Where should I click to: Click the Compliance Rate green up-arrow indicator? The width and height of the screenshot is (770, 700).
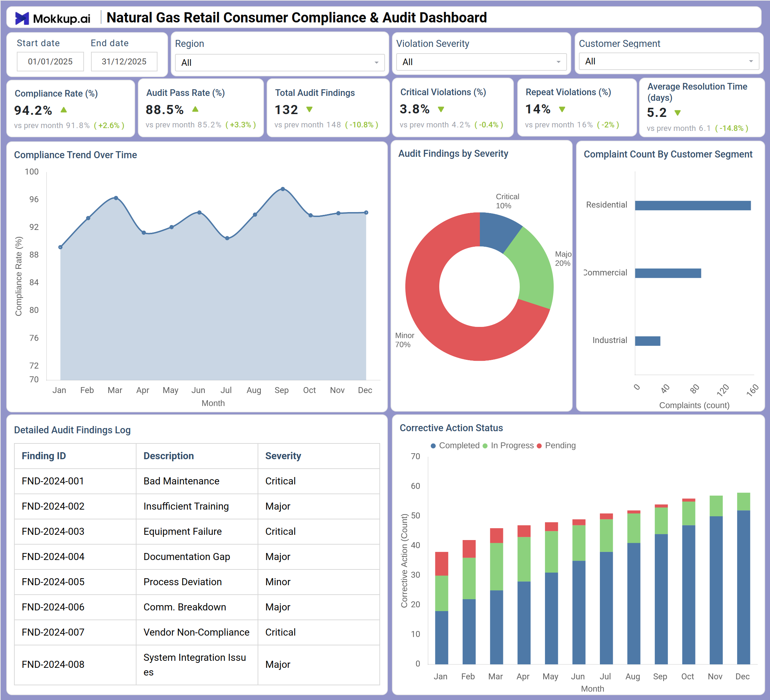coord(64,110)
